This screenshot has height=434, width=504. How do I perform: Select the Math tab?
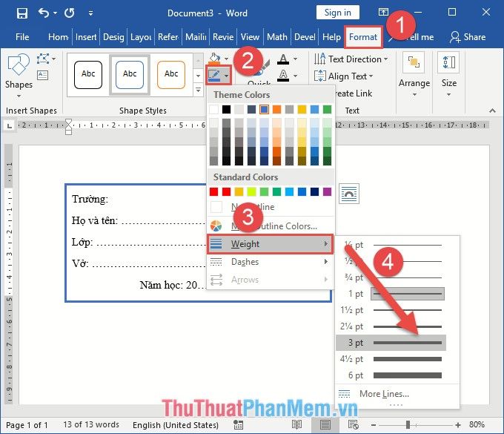[x=276, y=37]
